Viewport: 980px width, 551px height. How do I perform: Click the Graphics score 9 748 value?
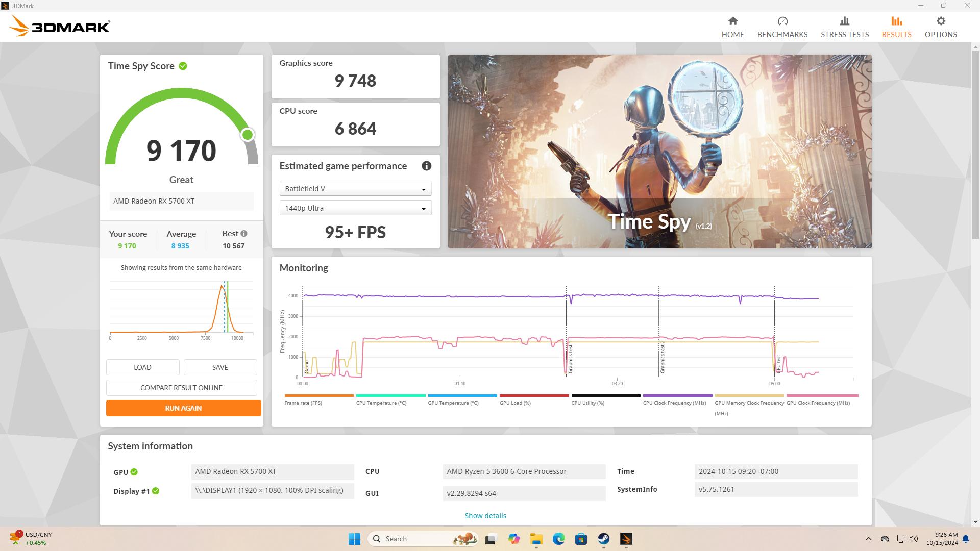355,81
